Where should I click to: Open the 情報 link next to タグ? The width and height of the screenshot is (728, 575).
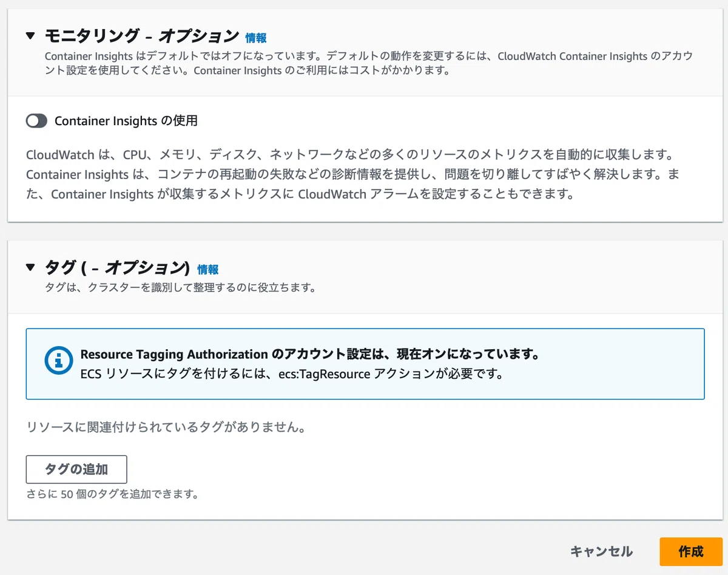pos(208,270)
